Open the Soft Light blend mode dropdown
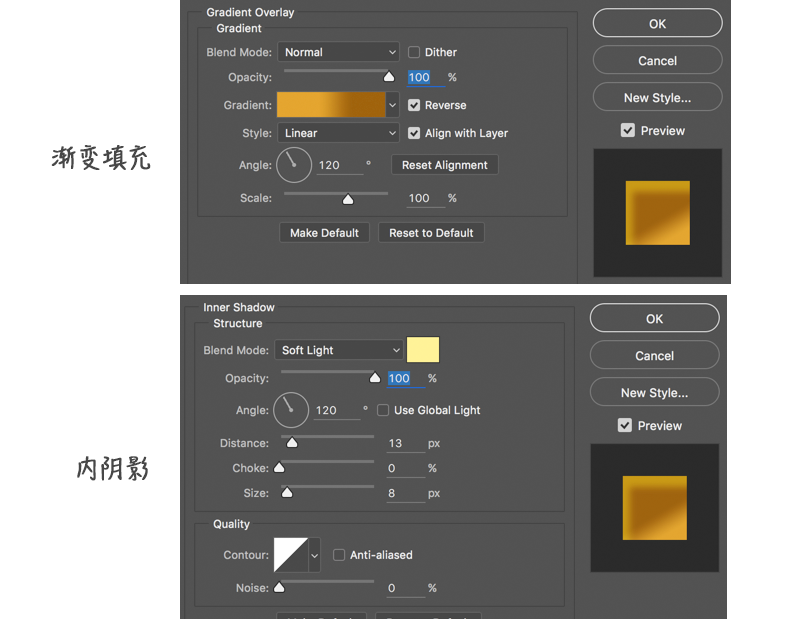The width and height of the screenshot is (800, 619). click(x=338, y=350)
